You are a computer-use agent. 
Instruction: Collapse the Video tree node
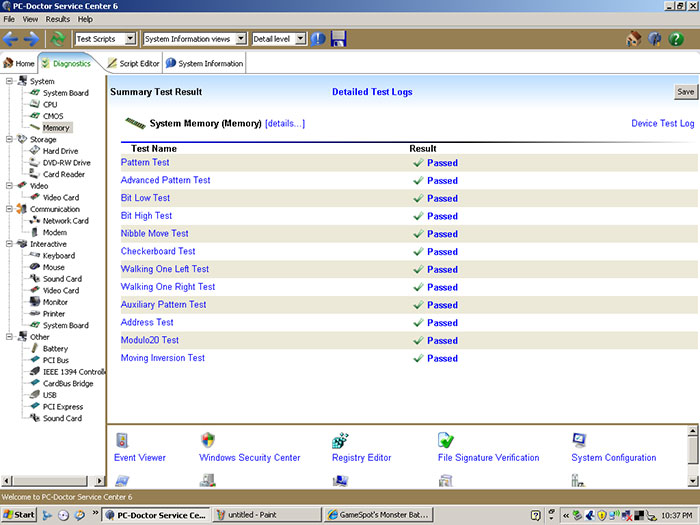pos(9,185)
